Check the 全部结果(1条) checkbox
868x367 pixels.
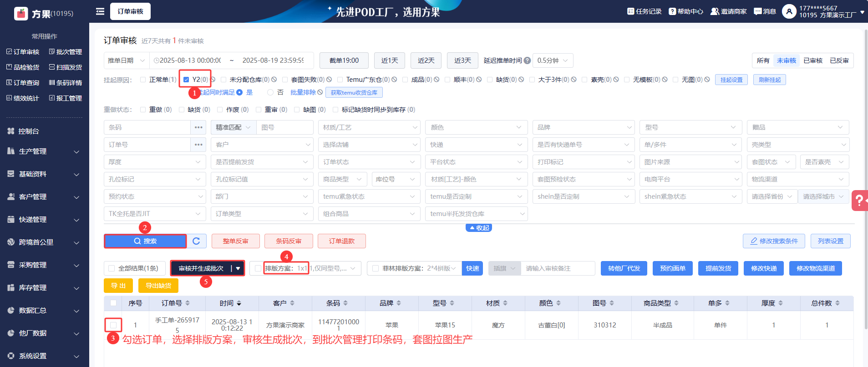(x=112, y=268)
